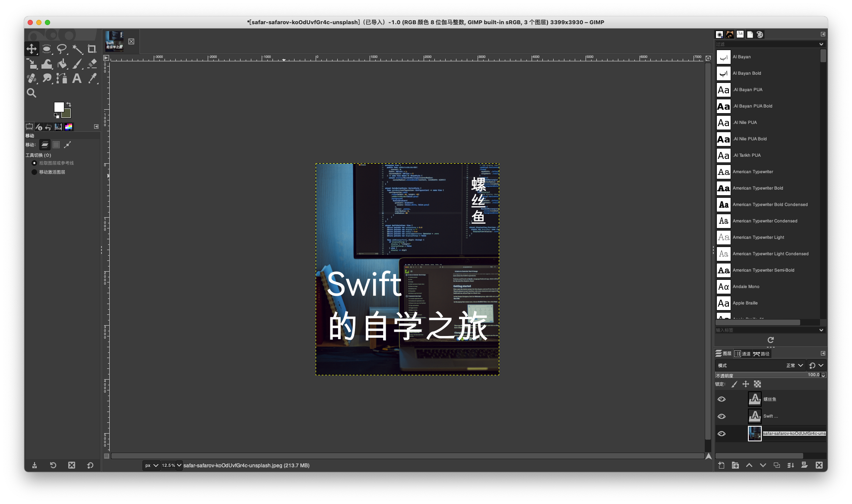Open the Device Status tab
This screenshot has width=852, height=504.
(x=39, y=127)
